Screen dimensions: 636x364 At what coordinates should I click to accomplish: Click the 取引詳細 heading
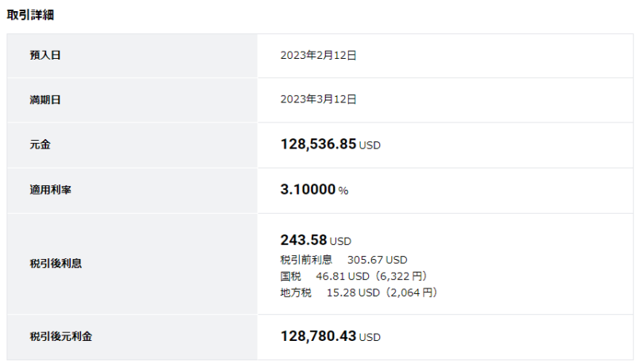[30, 15]
